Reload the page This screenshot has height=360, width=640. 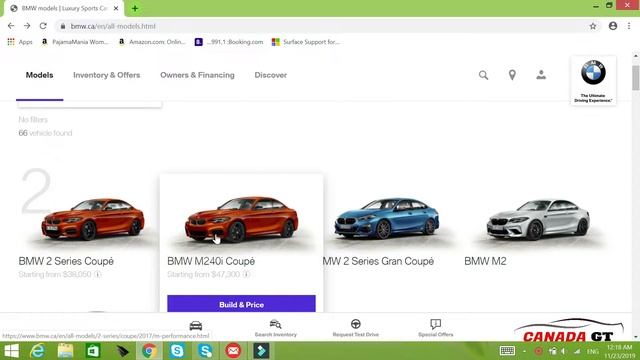click(43, 26)
